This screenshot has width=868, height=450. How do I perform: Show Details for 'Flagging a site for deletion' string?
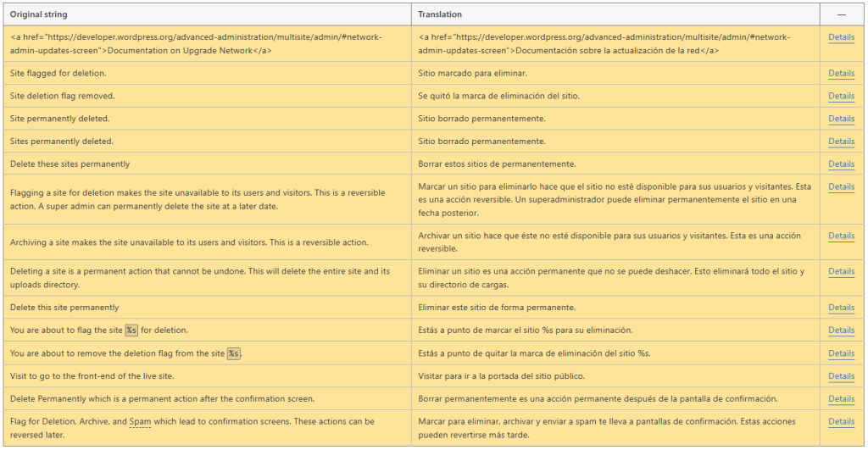[841, 186]
